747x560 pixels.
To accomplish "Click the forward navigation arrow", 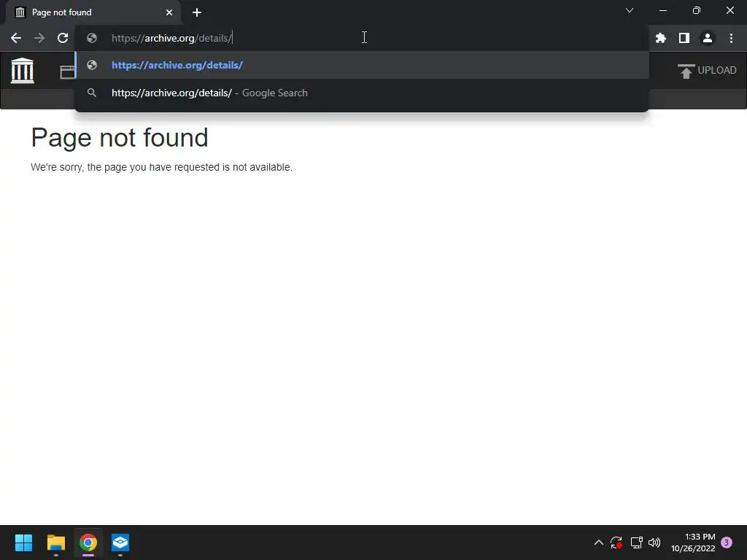I will point(39,38).
